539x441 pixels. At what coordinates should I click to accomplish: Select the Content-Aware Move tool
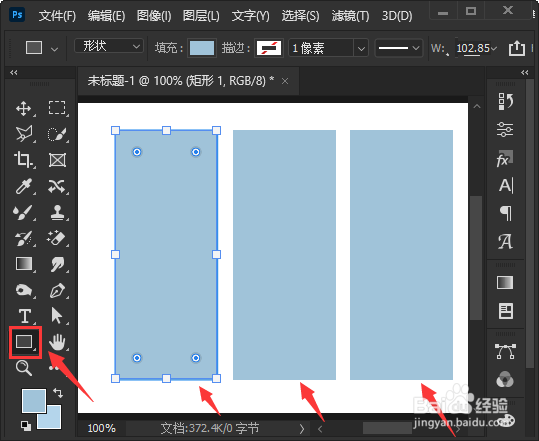pos(57,186)
